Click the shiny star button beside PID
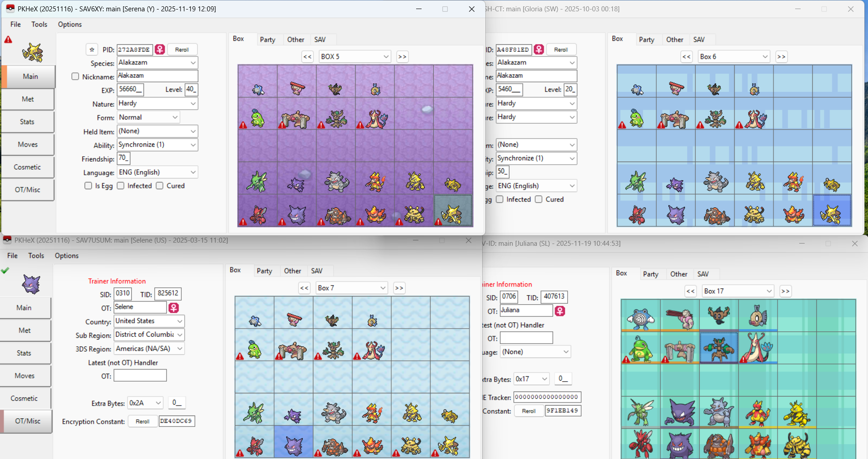 (92, 50)
